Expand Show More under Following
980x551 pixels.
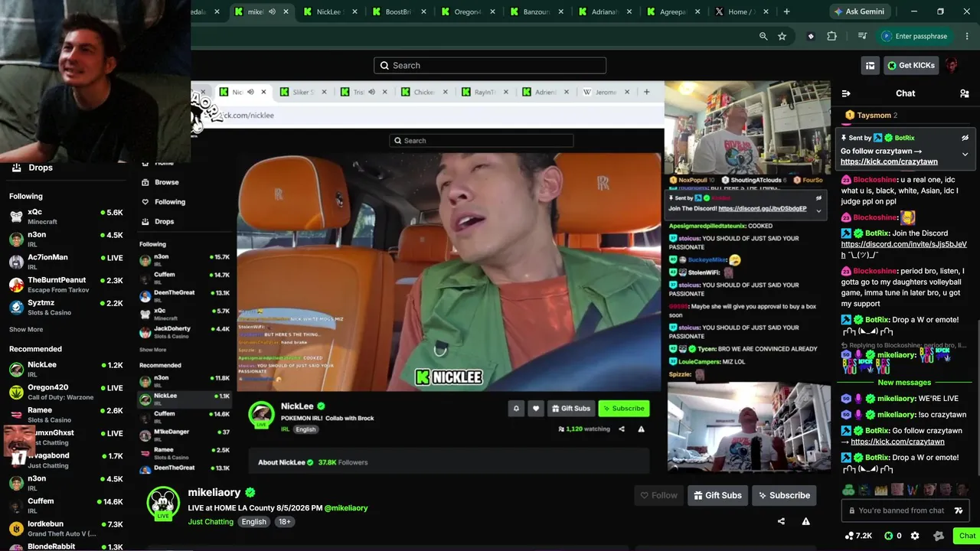tap(26, 330)
